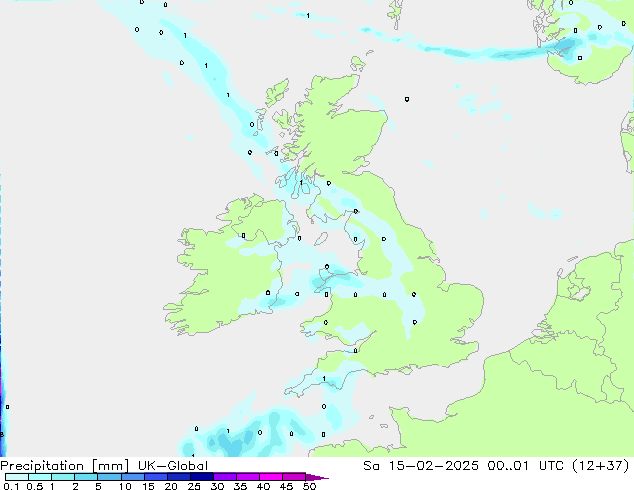Screen dimensions: 634x490
Task: Click the "(12+37)" forecast run label
Action: coord(600,466)
